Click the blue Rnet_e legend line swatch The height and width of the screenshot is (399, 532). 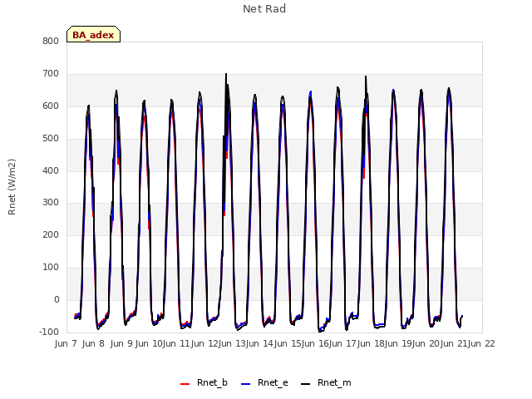[x=245, y=384]
